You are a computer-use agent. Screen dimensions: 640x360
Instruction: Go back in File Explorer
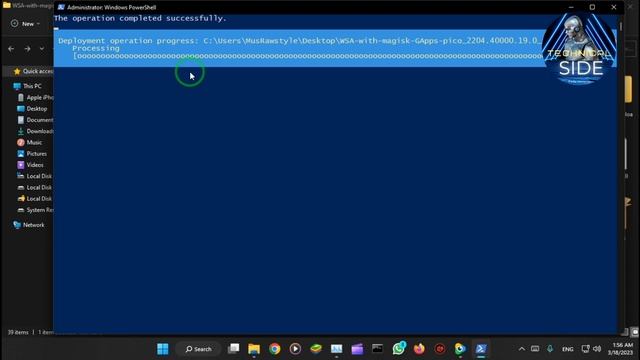11,49
